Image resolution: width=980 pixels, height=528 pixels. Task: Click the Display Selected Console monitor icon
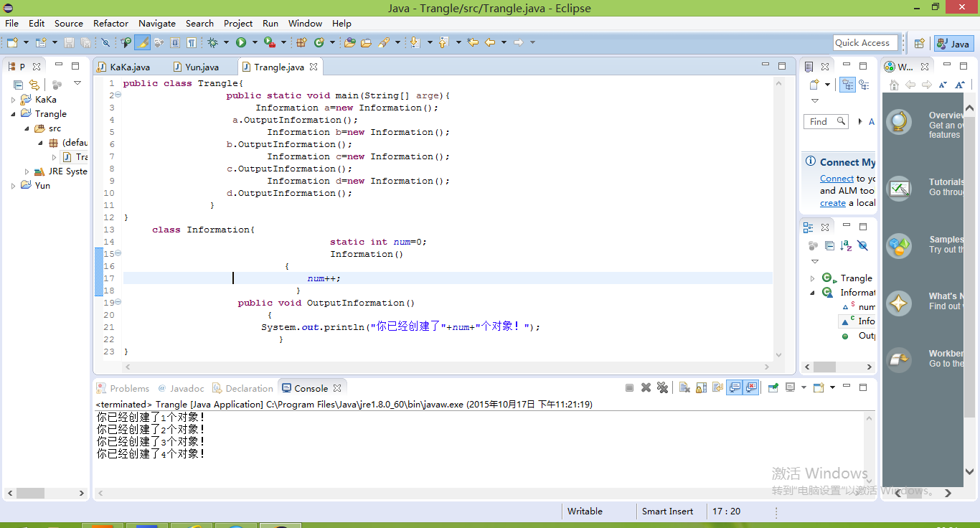(x=790, y=388)
